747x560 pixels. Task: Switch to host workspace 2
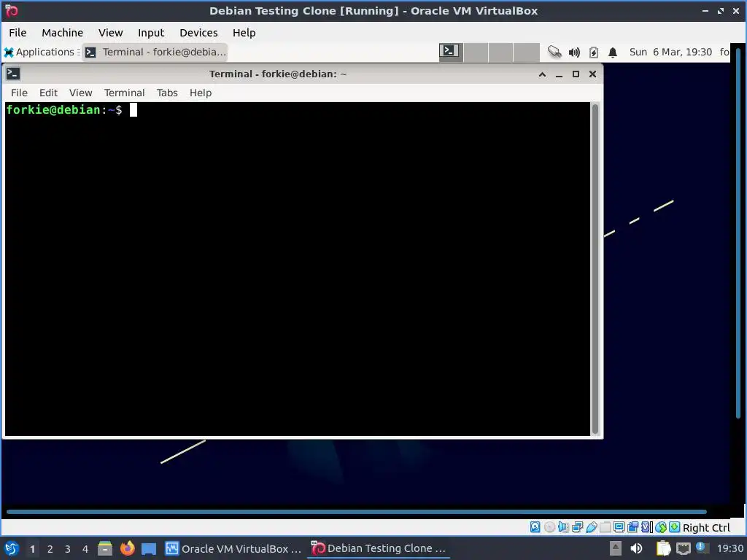pyautogui.click(x=50, y=549)
